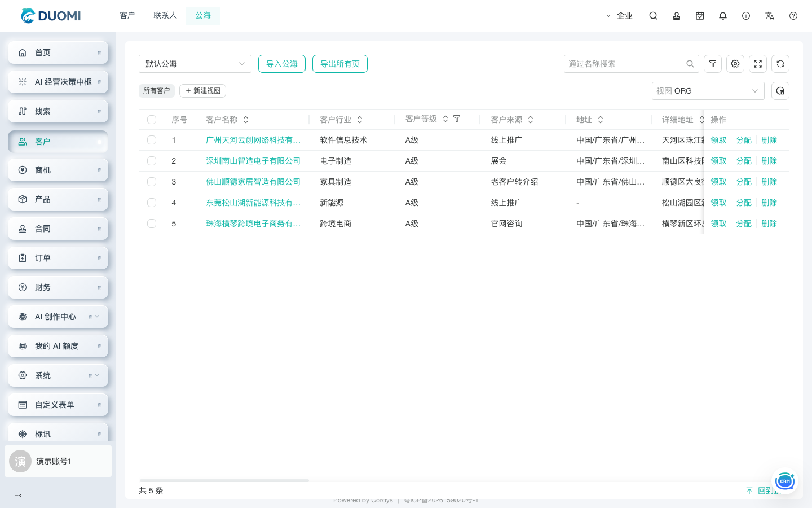Select all rows checkbox in header

(152, 120)
